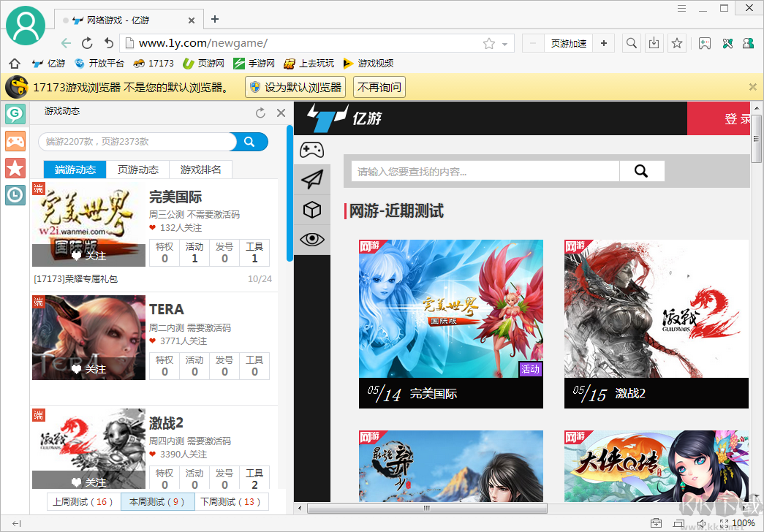The height and width of the screenshot is (532, 764).
Task: Reload the page with refresh icon
Action: coord(87,43)
